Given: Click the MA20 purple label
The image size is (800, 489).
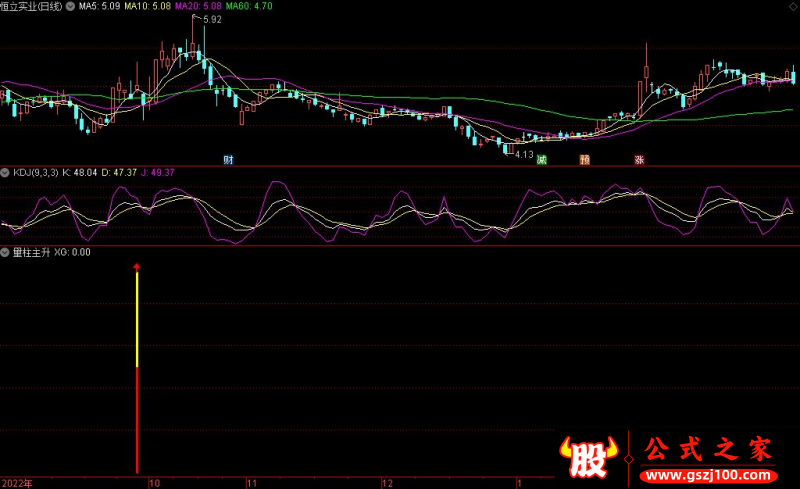Looking at the screenshot, I should click(198, 7).
